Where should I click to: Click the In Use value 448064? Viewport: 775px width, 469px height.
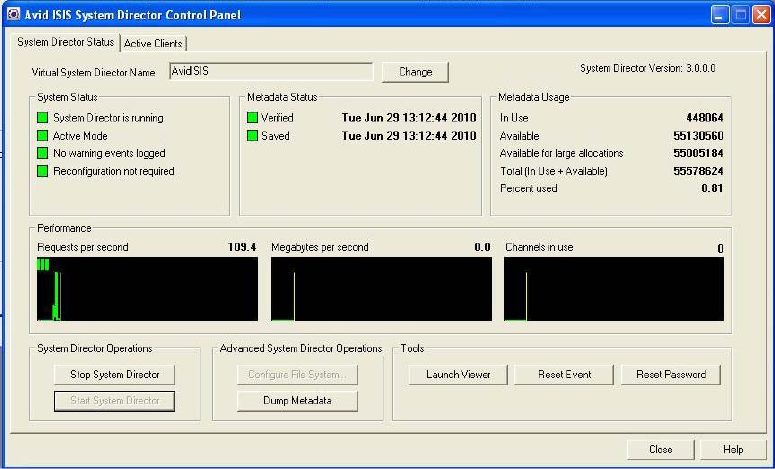704,118
